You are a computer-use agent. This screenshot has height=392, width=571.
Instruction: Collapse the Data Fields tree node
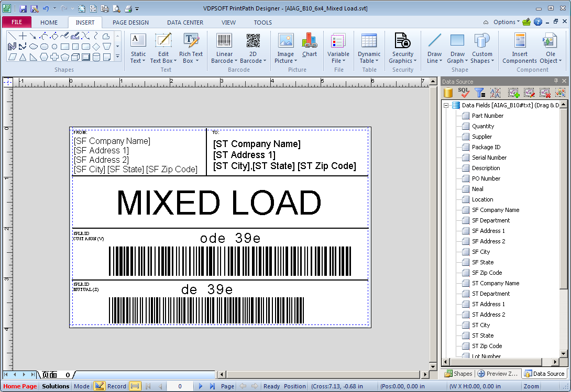point(446,105)
